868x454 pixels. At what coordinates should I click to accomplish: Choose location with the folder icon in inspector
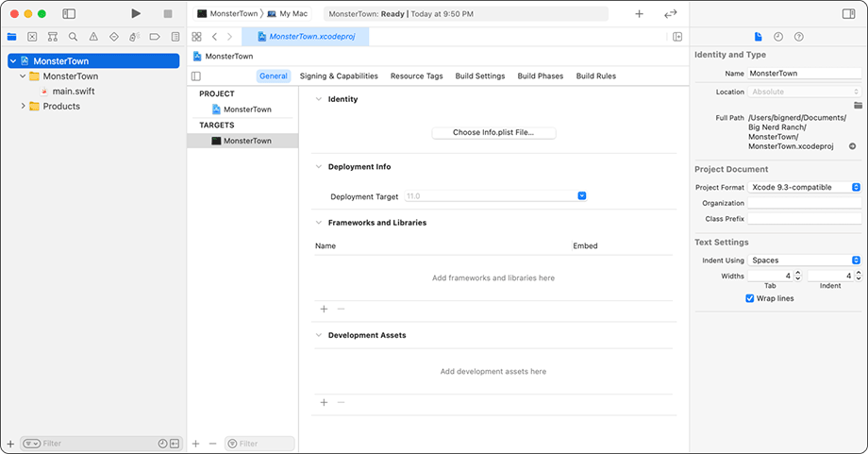[x=858, y=105]
